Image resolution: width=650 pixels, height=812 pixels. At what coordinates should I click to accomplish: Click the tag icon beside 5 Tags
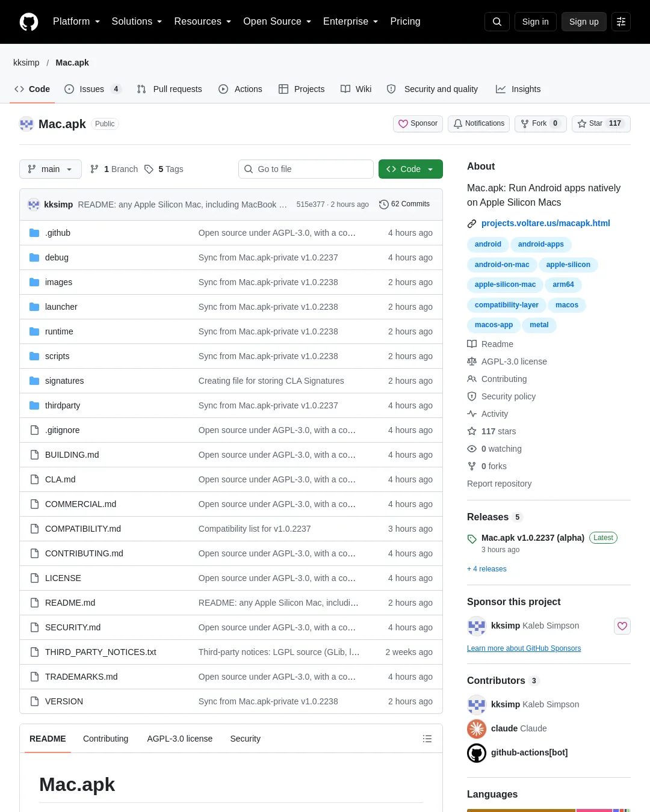point(149,169)
